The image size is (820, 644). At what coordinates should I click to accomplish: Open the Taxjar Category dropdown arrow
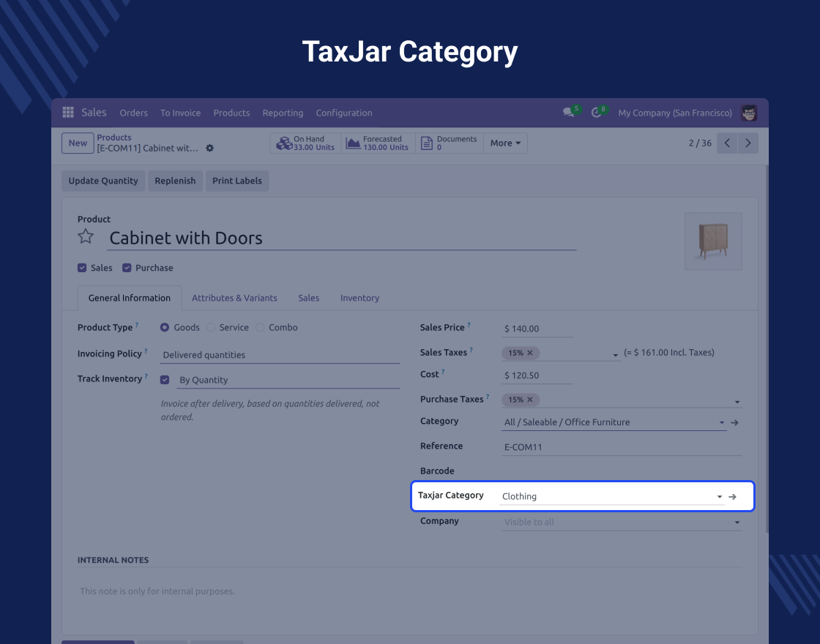coord(720,497)
